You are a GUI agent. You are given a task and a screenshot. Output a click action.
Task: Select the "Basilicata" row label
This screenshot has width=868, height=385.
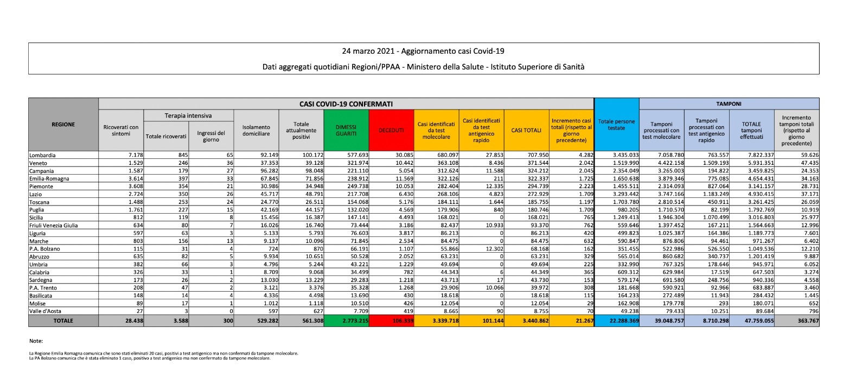(x=41, y=296)
